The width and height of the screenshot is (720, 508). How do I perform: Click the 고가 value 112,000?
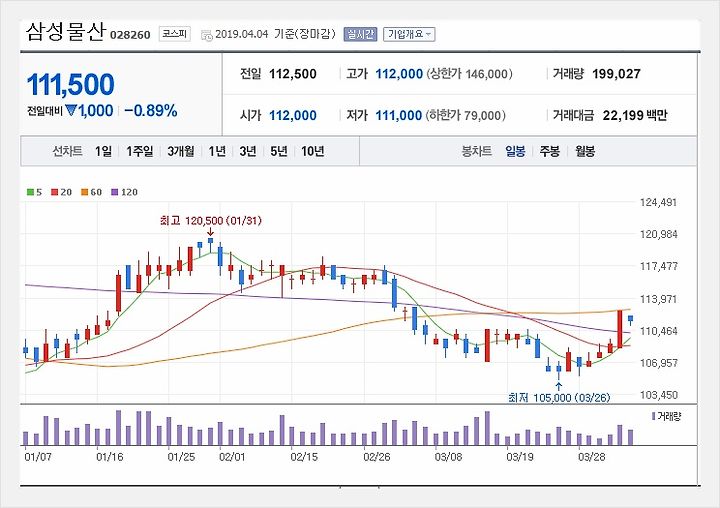click(399, 74)
